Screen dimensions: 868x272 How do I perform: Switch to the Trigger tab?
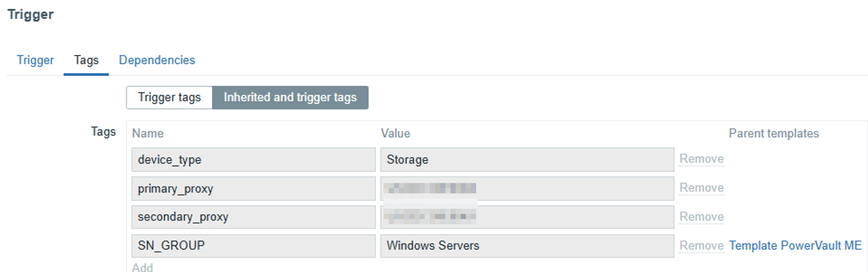pos(35,60)
